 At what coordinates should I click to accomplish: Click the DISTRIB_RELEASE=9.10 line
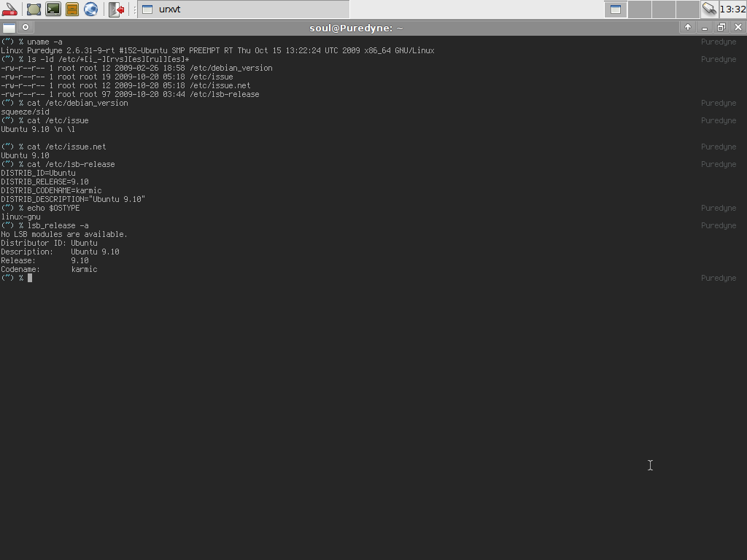44,182
